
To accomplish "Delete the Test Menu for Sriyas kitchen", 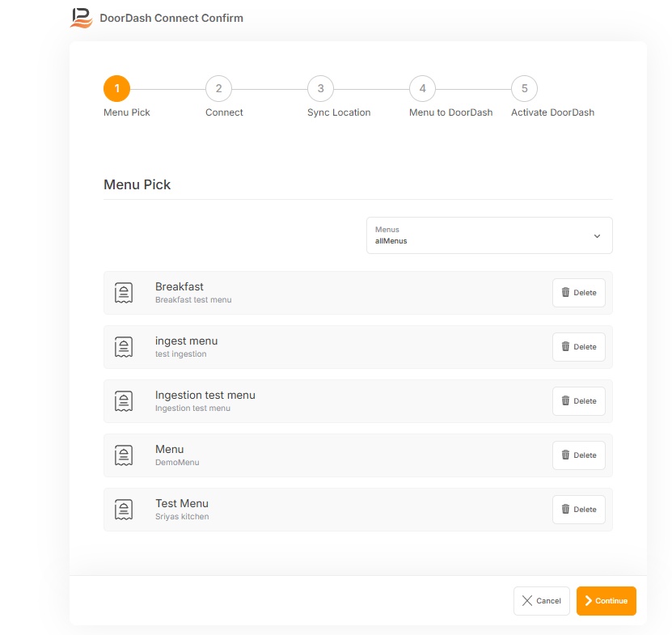I will pos(578,510).
